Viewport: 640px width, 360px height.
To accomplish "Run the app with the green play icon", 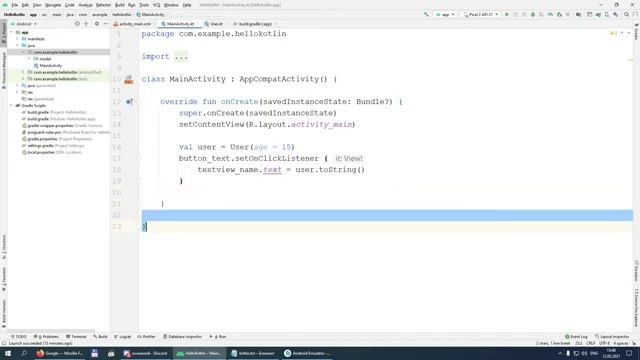I will (507, 14).
